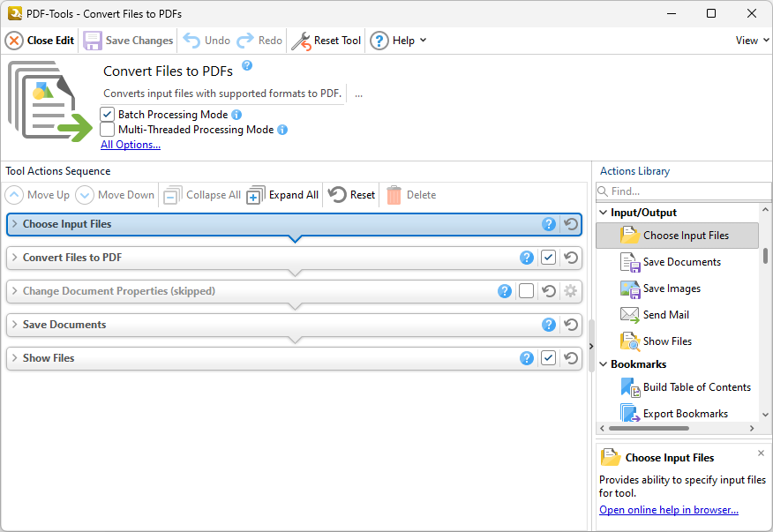Click the Convert Files to PDFs tool icon

click(x=49, y=101)
